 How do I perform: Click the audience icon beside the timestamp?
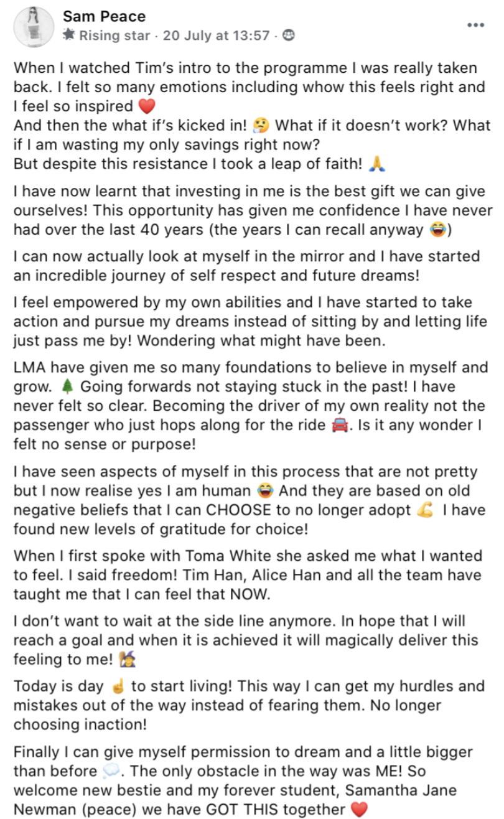coord(288,36)
